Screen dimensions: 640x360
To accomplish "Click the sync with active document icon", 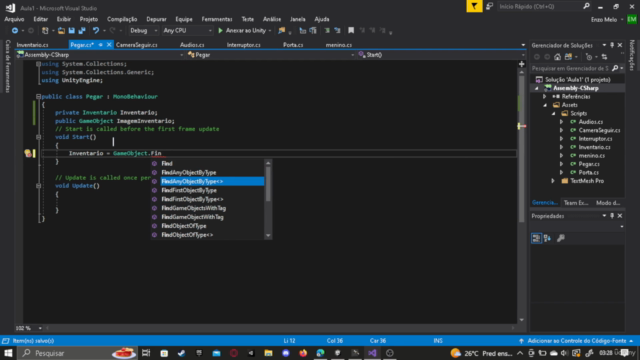I will point(604,57).
